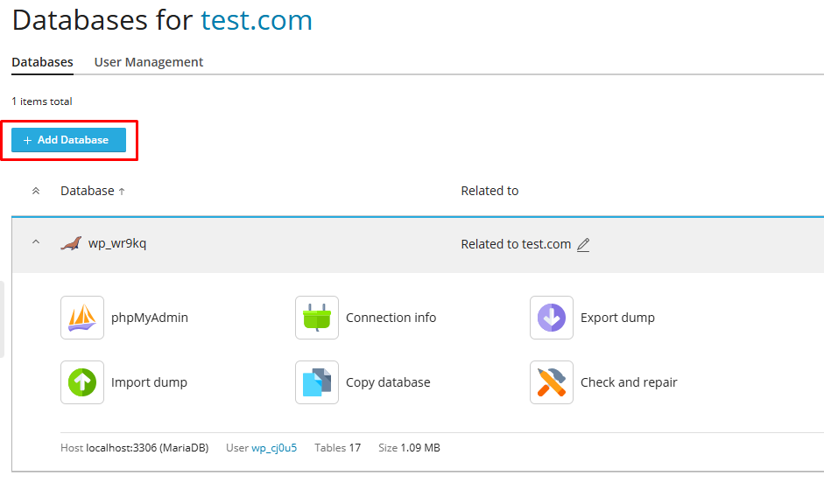Click the Copy database icon

pos(317,382)
